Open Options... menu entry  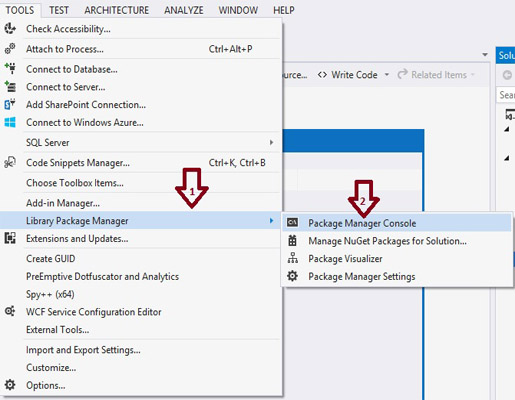(141, 385)
